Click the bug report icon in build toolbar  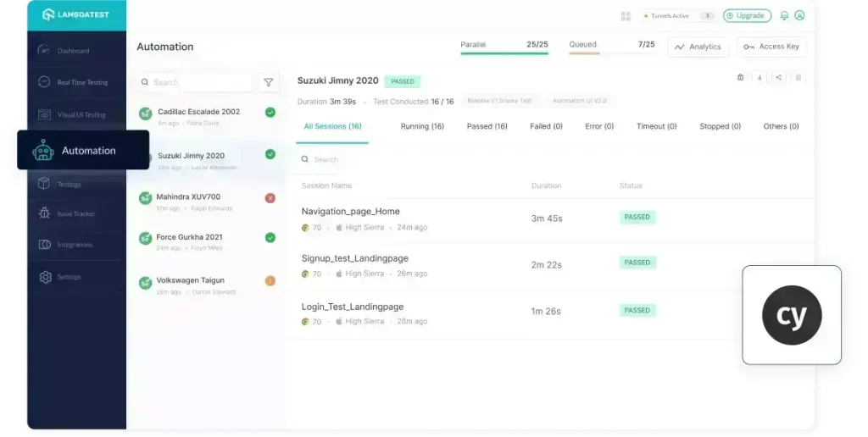(740, 77)
